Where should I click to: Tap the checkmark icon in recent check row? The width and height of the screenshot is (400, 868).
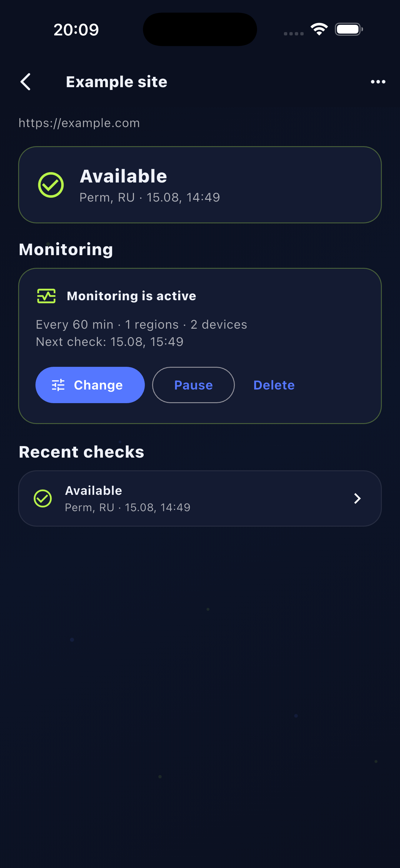click(x=43, y=498)
